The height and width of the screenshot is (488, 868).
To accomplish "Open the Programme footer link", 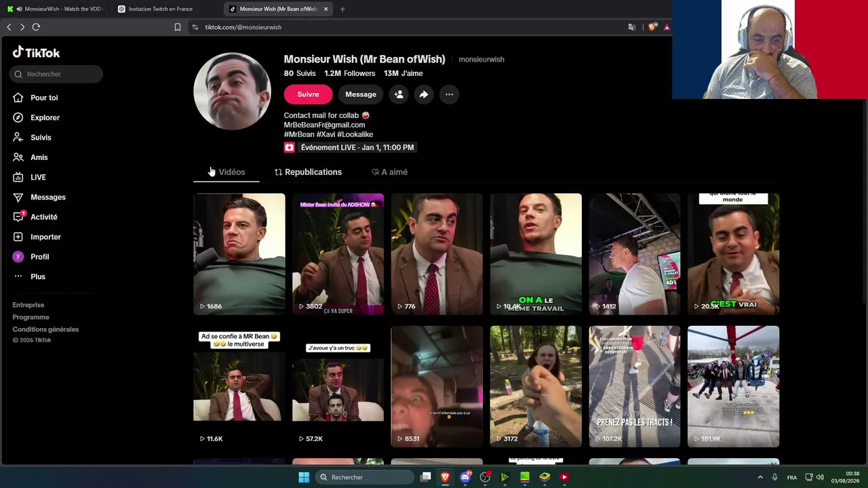I will (x=31, y=317).
